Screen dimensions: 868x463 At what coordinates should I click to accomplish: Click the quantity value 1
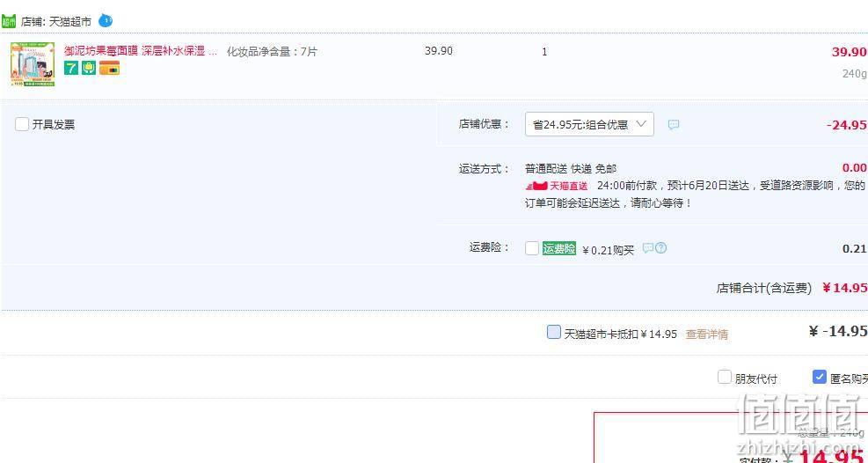[544, 52]
